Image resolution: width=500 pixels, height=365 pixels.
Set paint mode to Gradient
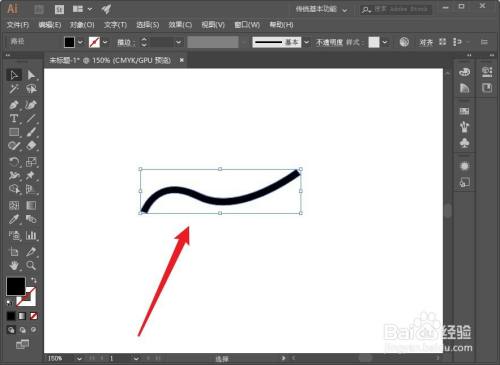22,316
